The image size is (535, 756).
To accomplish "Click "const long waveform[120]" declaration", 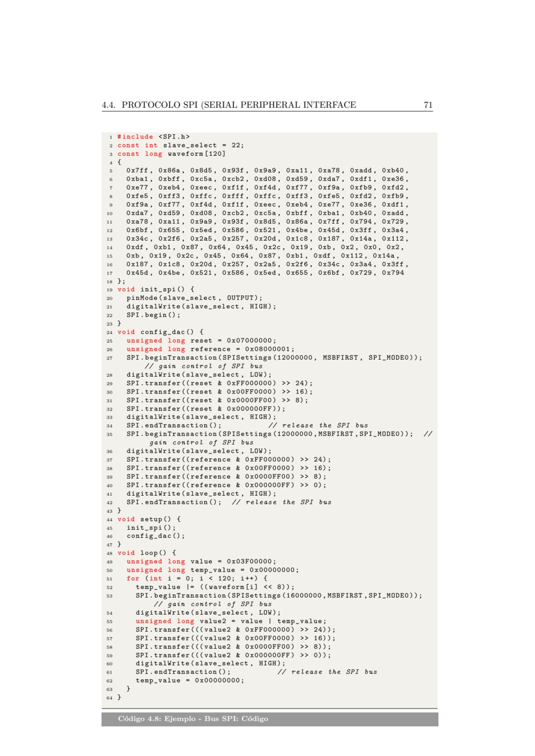I will click(171, 154).
